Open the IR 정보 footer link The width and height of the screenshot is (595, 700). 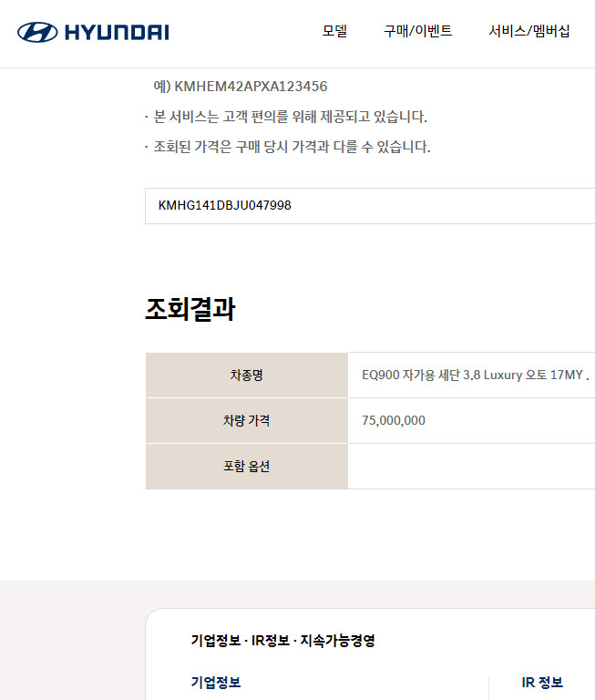(542, 682)
